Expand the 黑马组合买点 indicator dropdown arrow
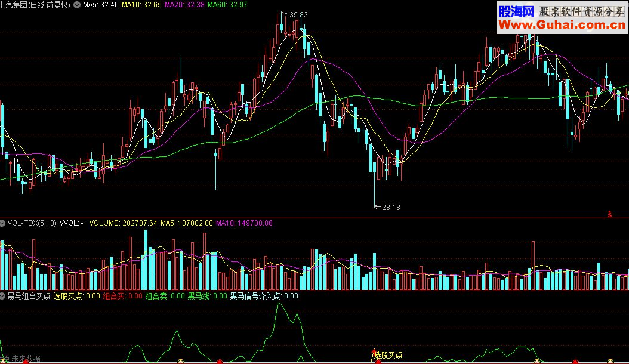 2,296
